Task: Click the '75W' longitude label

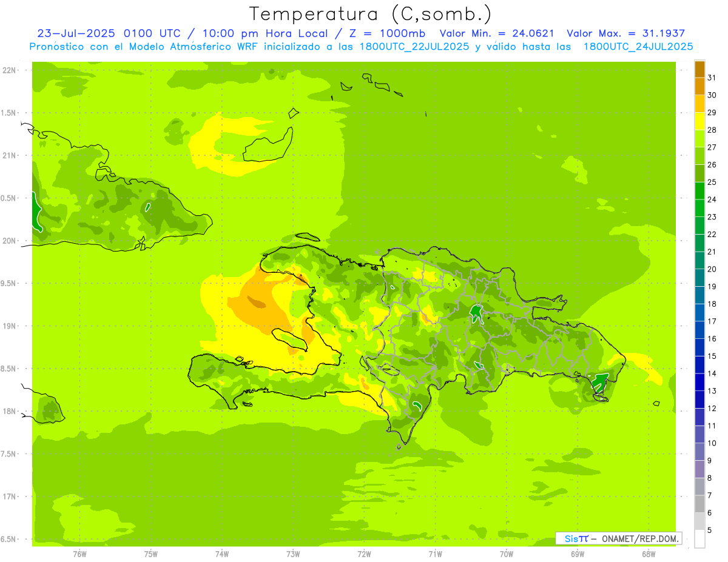Action: pos(151,554)
